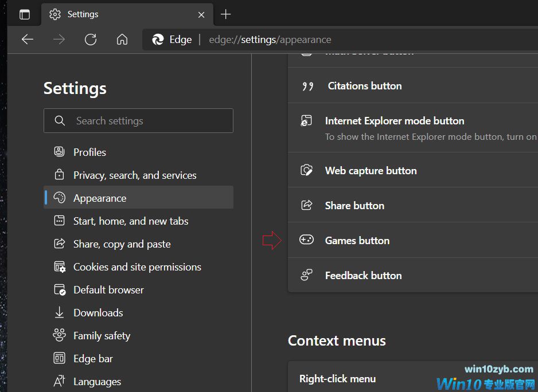Open Profiles settings section
Screen dimensions: 538x392
(x=89, y=152)
